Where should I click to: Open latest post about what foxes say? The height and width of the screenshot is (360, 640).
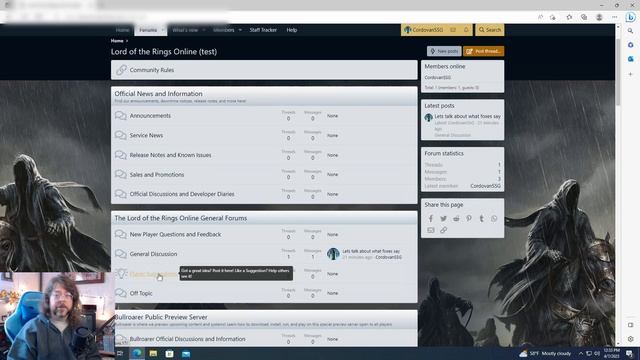coord(467,116)
